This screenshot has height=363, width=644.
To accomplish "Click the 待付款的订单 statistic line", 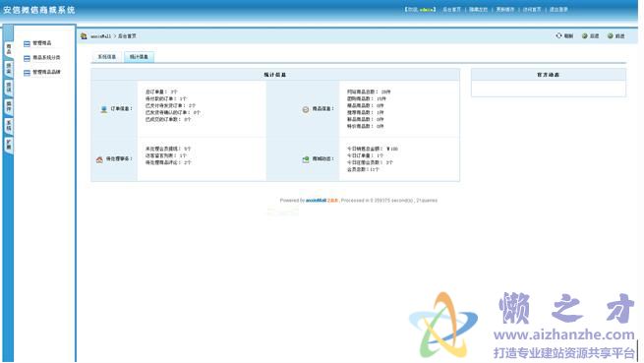I will pos(165,99).
